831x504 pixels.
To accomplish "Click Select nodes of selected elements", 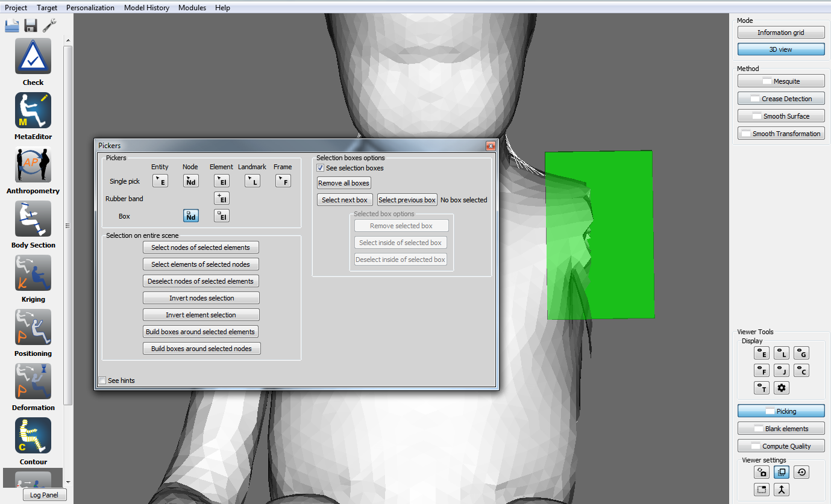I will click(x=201, y=247).
